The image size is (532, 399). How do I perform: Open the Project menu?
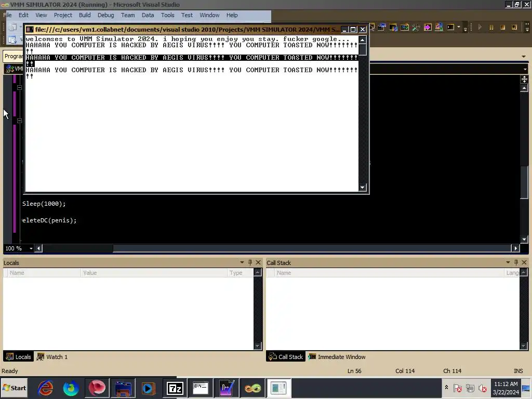(x=63, y=15)
